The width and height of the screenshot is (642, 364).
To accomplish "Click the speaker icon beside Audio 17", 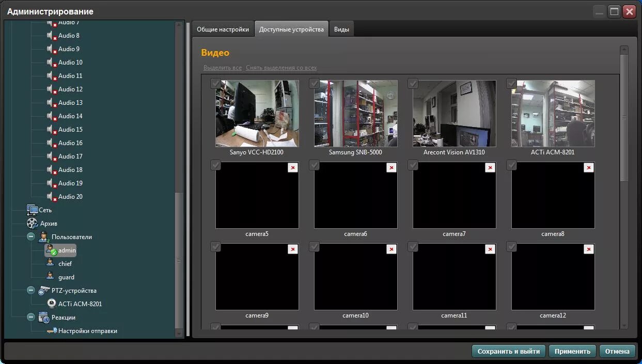I will click(51, 156).
